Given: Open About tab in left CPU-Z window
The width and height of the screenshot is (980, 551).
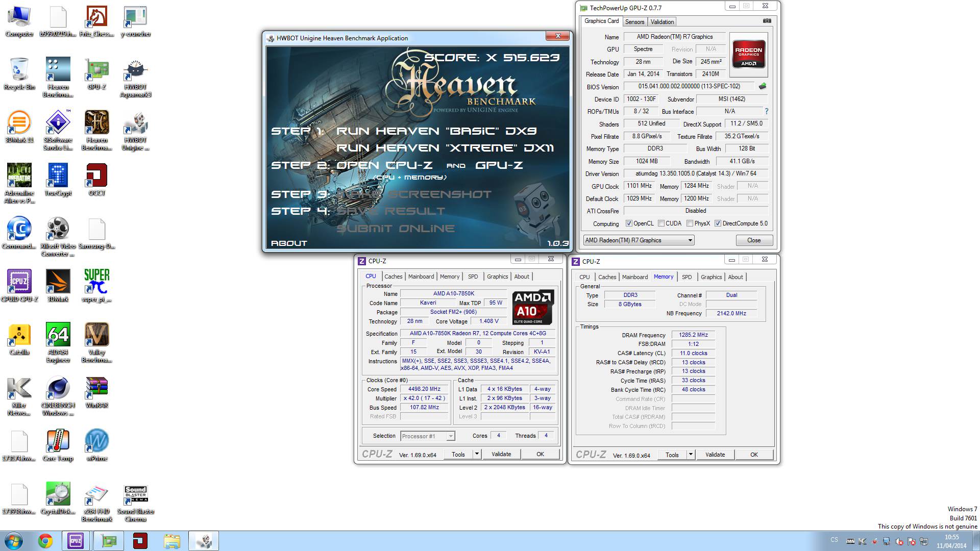Looking at the screenshot, I should click(x=522, y=277).
